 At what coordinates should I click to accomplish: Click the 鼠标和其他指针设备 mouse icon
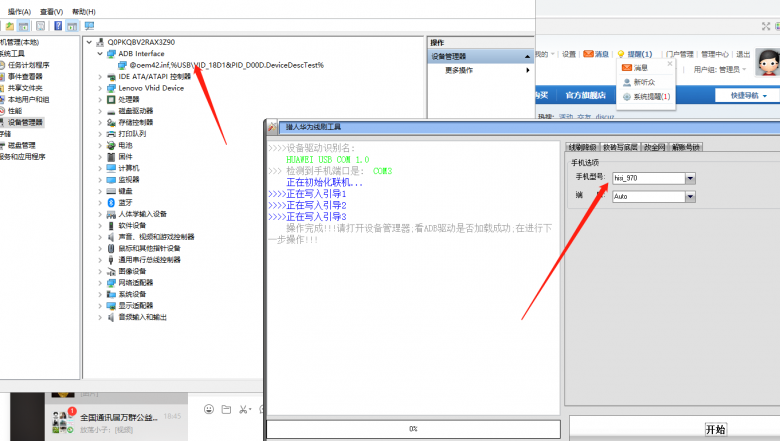coord(111,248)
